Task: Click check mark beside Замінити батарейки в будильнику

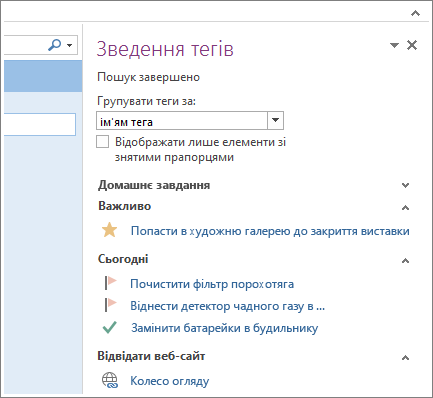Action: click(109, 327)
